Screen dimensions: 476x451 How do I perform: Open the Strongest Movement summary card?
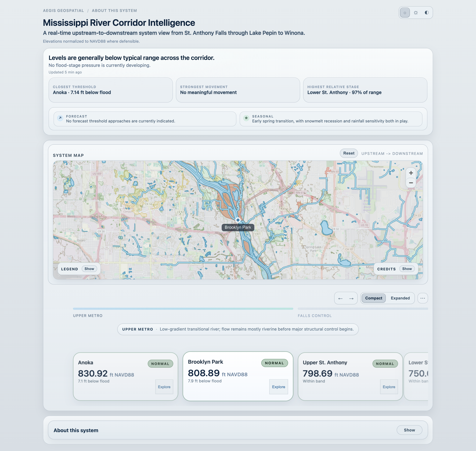238,90
